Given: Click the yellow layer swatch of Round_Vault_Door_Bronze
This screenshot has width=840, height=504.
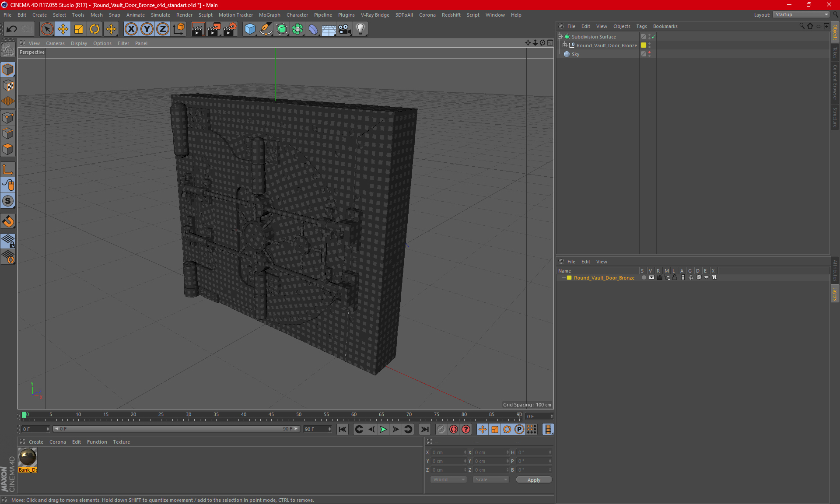Looking at the screenshot, I should point(644,45).
